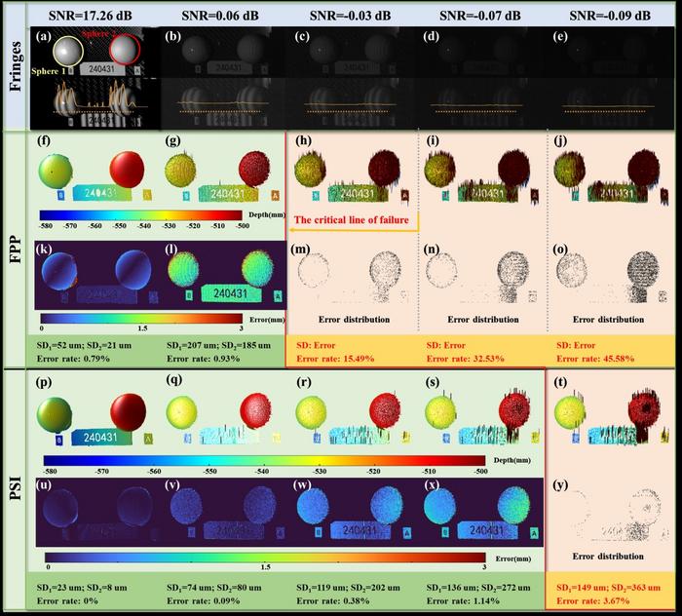Open fringe image panel (d)
Screen dimensions: 682x616
[481, 53]
